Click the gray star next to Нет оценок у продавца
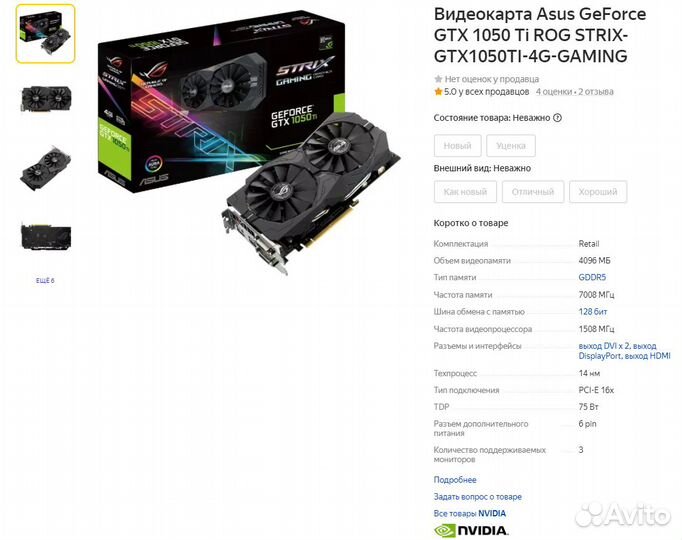 (438, 79)
